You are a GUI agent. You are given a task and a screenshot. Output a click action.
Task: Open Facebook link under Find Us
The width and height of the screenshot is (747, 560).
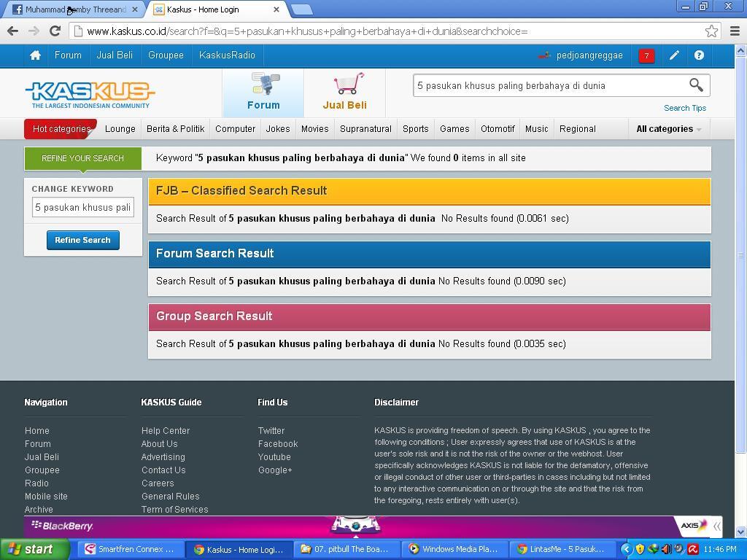[278, 444]
